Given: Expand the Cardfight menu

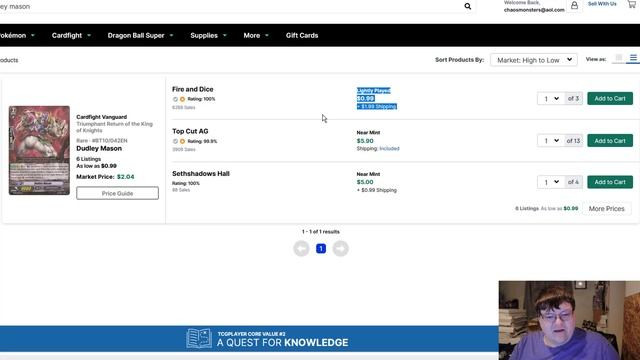Looking at the screenshot, I should point(71,36).
